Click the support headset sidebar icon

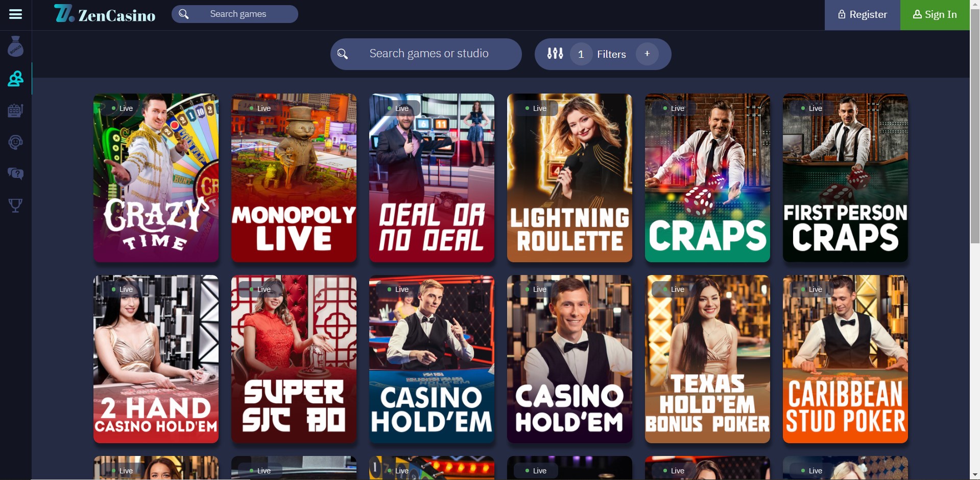tap(16, 142)
